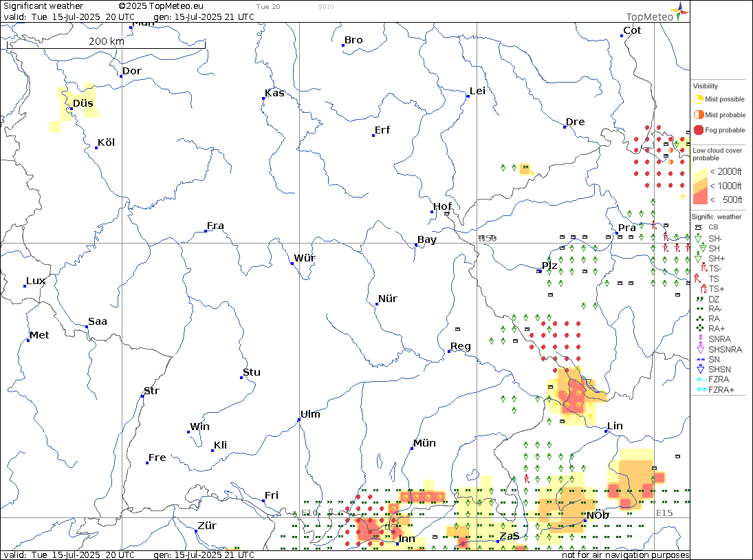Click the TopMeteo logo
The height and width of the screenshot is (560, 753).
click(x=657, y=12)
